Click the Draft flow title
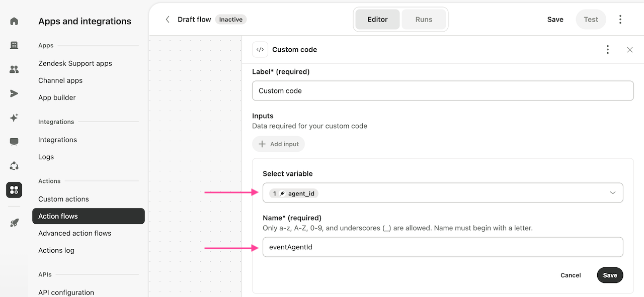 coord(194,20)
